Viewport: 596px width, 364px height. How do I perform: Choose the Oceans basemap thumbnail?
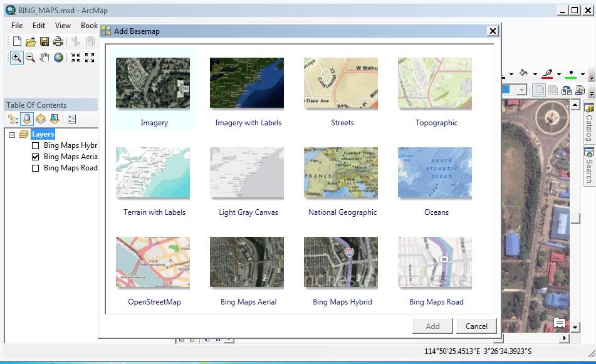coord(435,172)
